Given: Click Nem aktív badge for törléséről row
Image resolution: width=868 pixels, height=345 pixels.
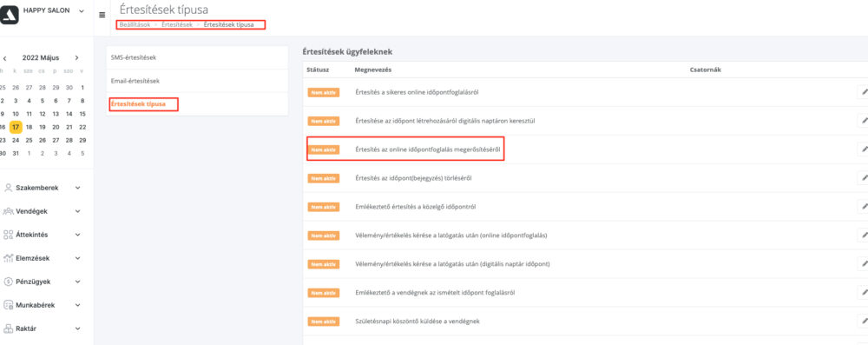Looking at the screenshot, I should 323,178.
